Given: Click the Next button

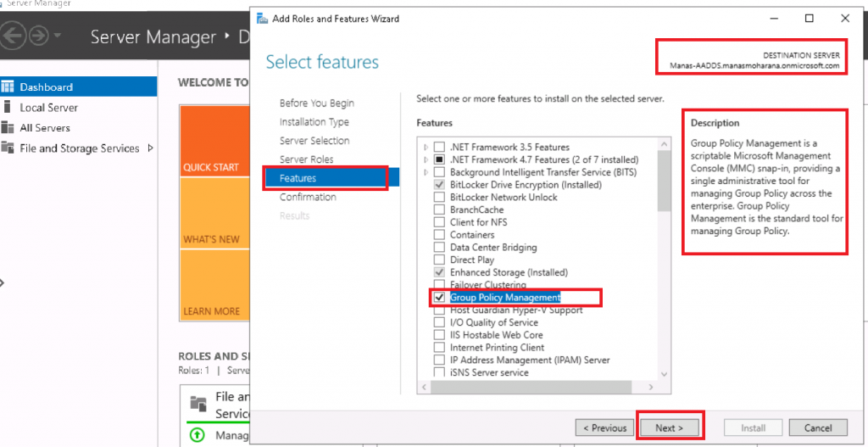Looking at the screenshot, I should point(669,427).
